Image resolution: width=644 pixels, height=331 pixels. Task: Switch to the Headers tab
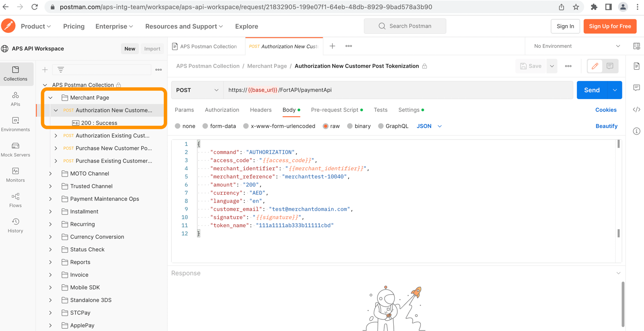(x=261, y=110)
